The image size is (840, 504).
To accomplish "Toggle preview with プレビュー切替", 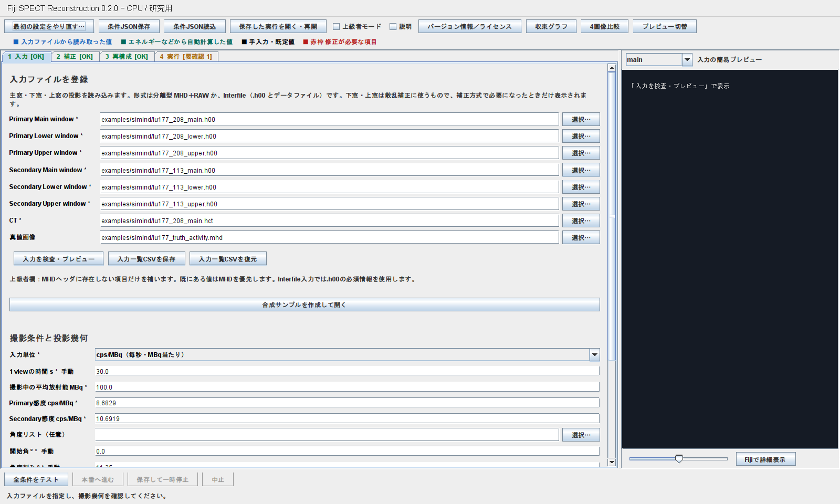I will pos(665,26).
